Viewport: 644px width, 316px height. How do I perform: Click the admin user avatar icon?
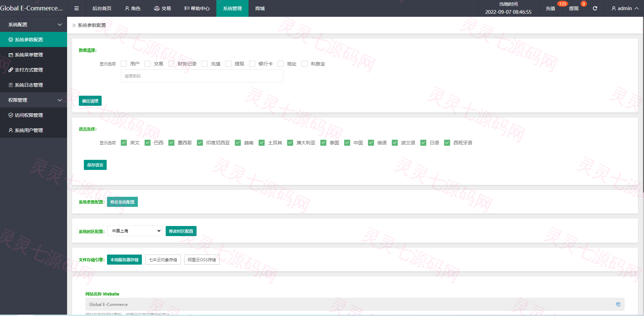pos(613,8)
